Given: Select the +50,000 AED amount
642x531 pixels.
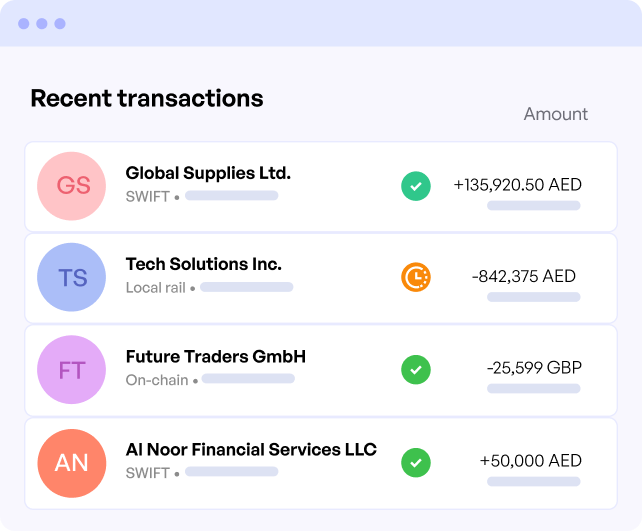Looking at the screenshot, I should [x=531, y=461].
